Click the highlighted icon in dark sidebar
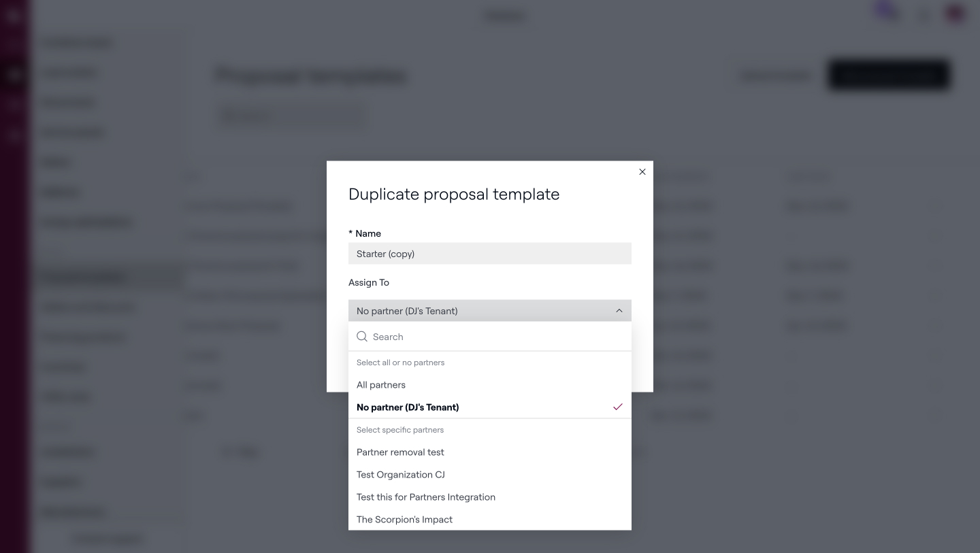 [x=14, y=75]
